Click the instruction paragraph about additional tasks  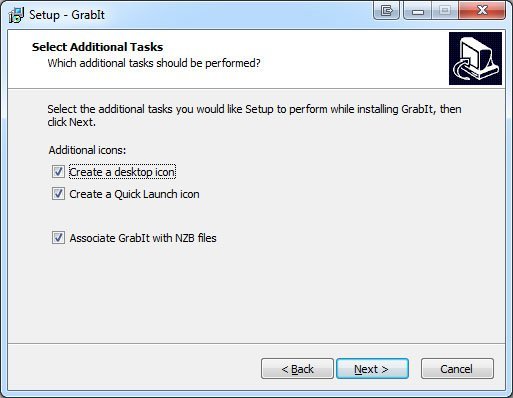pos(254,115)
